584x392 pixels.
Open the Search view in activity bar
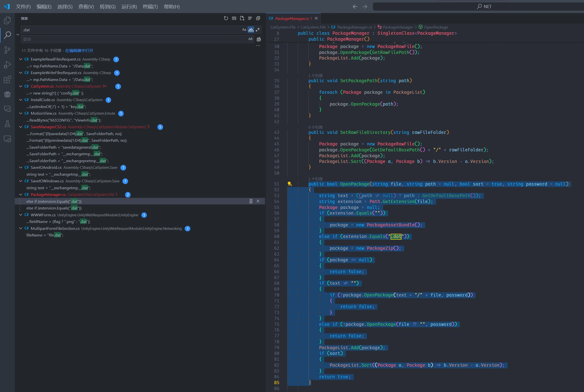[x=7, y=35]
